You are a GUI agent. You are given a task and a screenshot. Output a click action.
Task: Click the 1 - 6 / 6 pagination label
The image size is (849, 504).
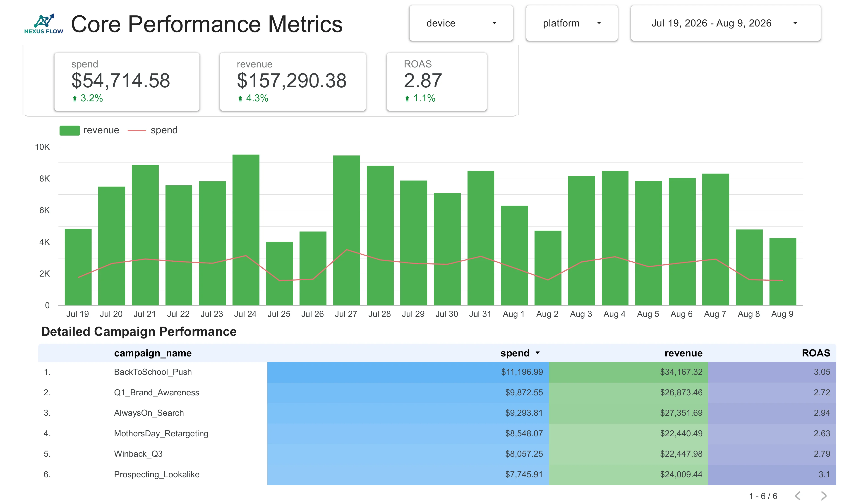pos(763,496)
